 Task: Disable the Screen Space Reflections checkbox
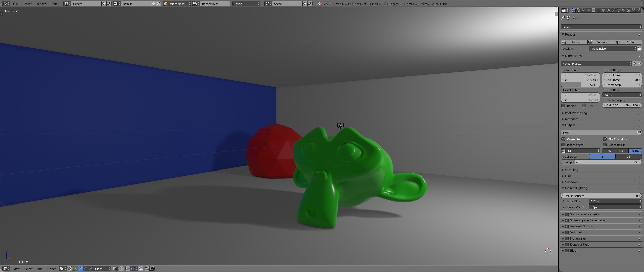pyautogui.click(x=567, y=220)
